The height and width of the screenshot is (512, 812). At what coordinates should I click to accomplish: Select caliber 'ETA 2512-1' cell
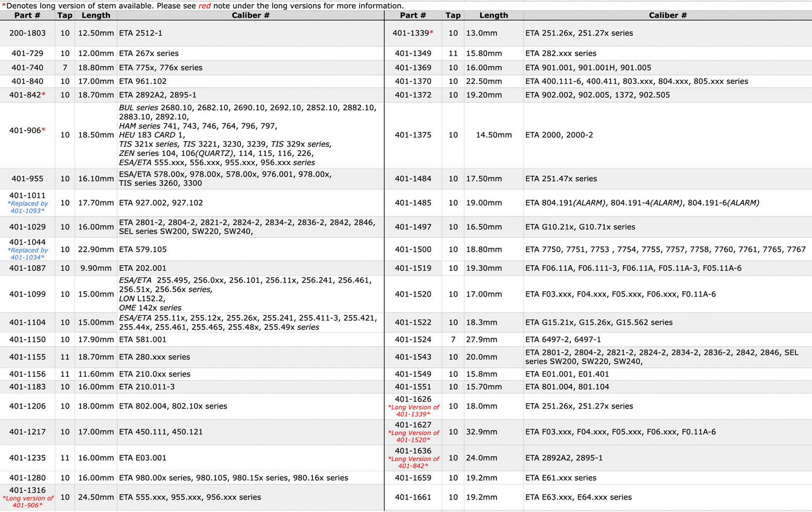[250, 33]
